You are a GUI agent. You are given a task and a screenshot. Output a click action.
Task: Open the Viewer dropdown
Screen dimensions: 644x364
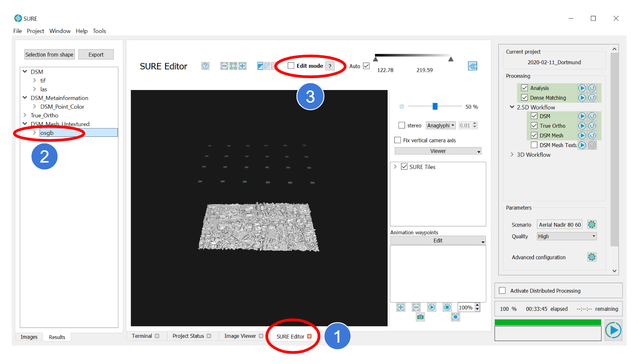point(438,151)
